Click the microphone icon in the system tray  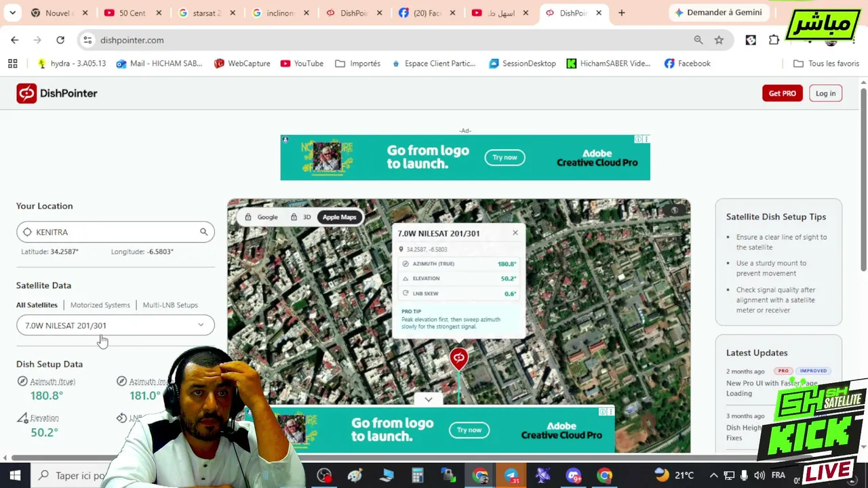pos(745,475)
